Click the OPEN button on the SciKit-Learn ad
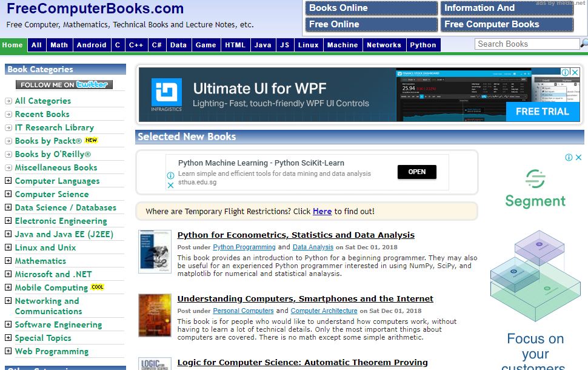This screenshot has width=588, height=370. [x=416, y=172]
